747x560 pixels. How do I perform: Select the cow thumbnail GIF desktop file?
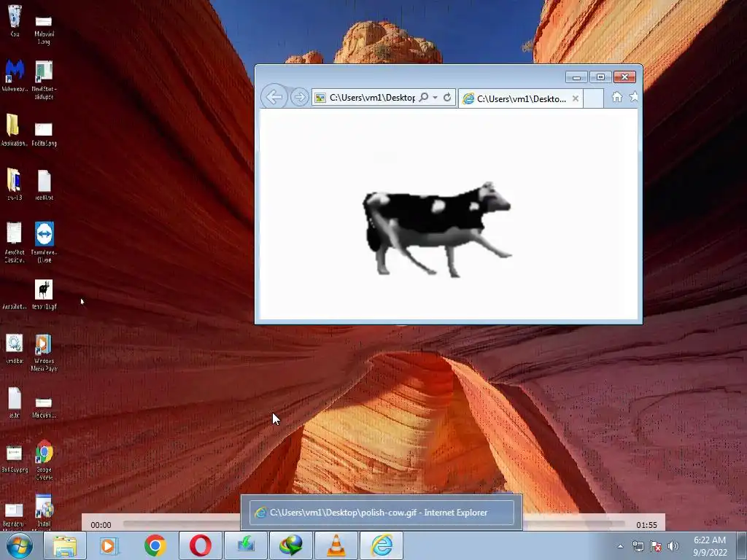44,295
